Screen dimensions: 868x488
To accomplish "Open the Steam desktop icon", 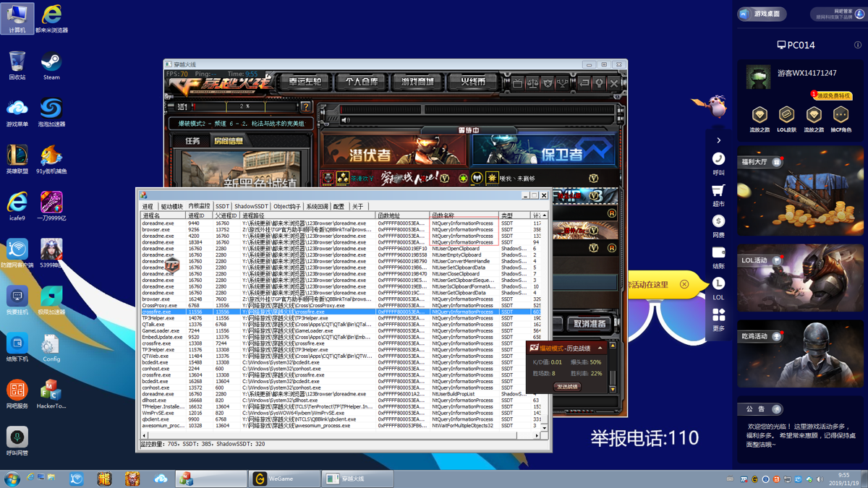I will 51,65.
